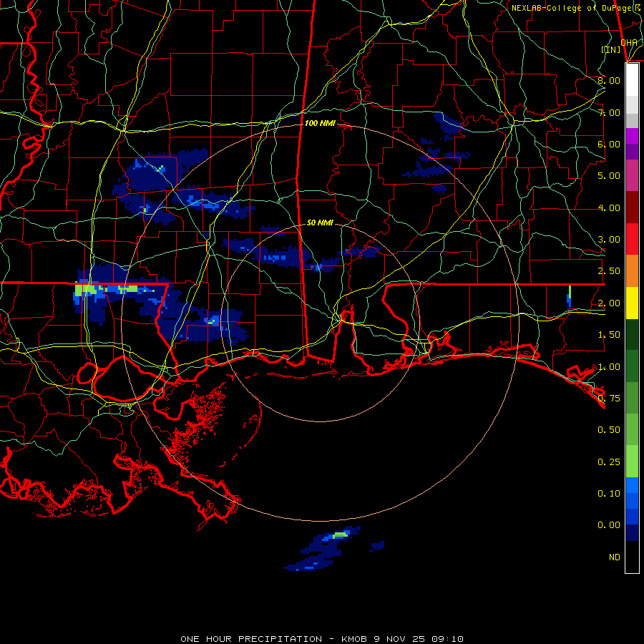The height and width of the screenshot is (644, 644).
Task: Click the 7.00 legend value
Action: (x=609, y=112)
